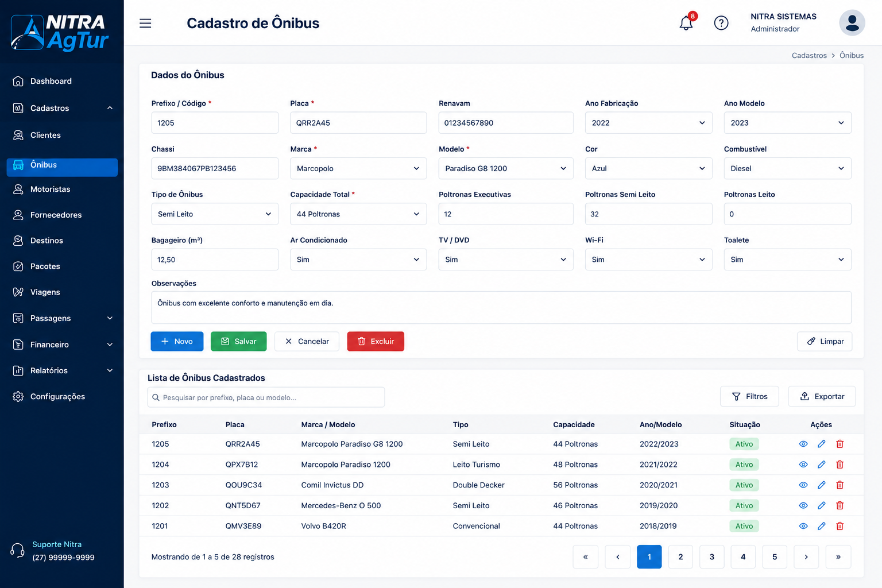This screenshot has height=588, width=882.
Task: Click the Exportar button
Action: click(x=822, y=396)
